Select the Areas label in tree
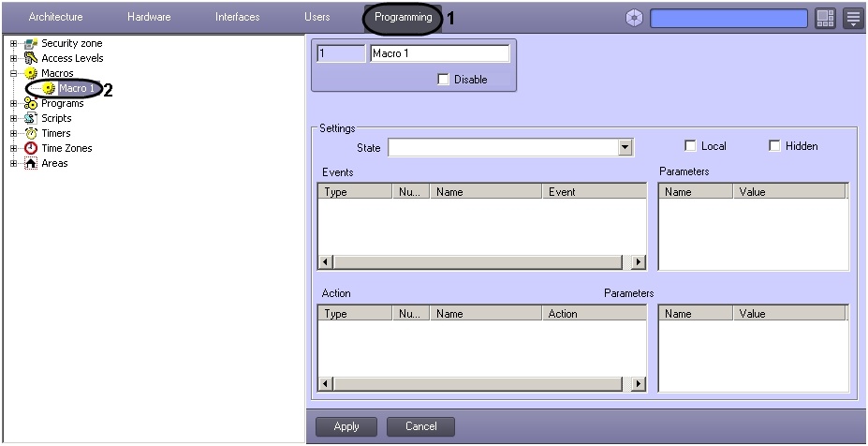 coord(54,163)
